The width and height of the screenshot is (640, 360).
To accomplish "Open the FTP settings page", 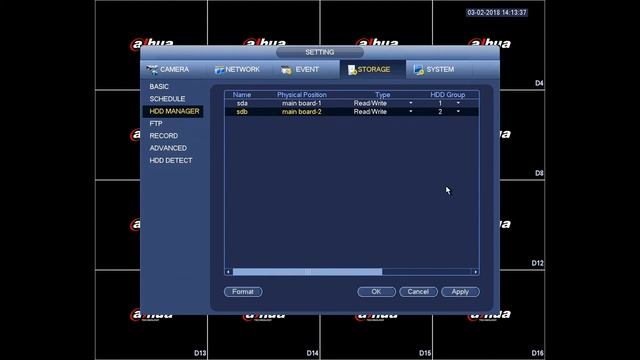I will click(x=156, y=123).
